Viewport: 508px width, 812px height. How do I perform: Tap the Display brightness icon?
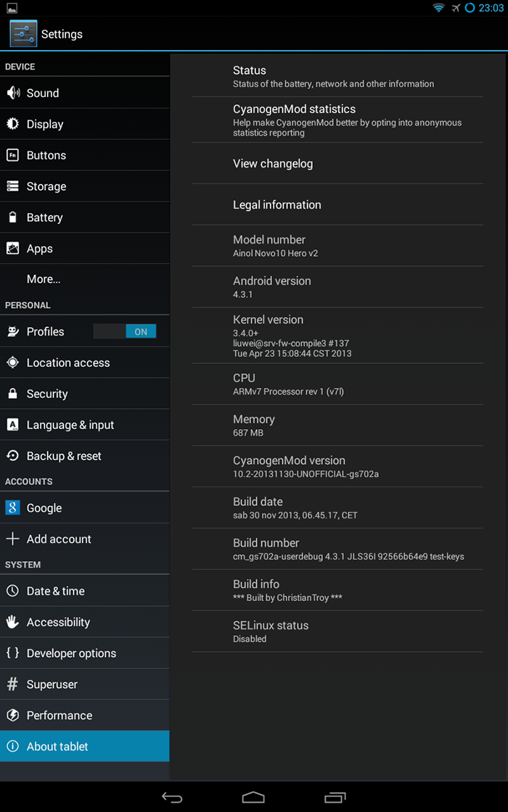click(12, 124)
